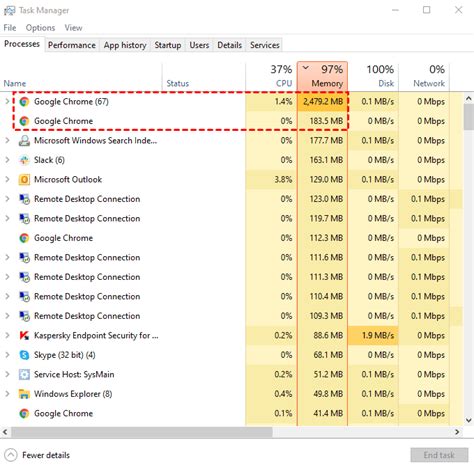Click the vertical scrollbar thumb
The image size is (474, 472).
468,117
